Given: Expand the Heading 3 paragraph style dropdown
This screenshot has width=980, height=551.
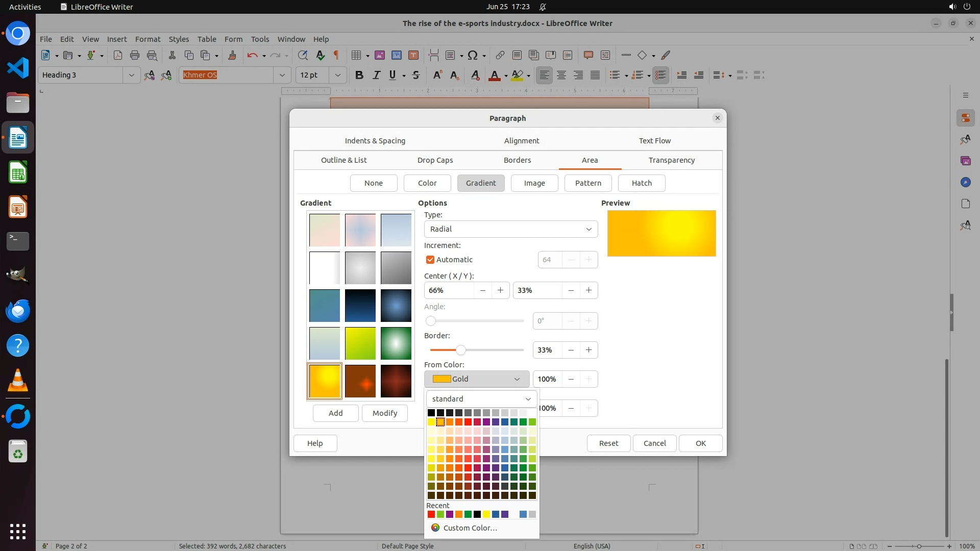Looking at the screenshot, I should (x=131, y=75).
